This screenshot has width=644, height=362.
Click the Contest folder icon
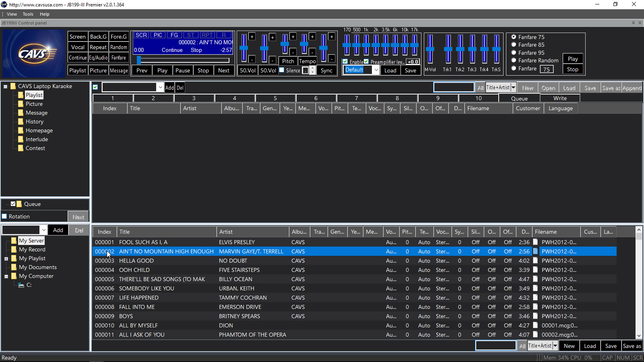pos(21,148)
